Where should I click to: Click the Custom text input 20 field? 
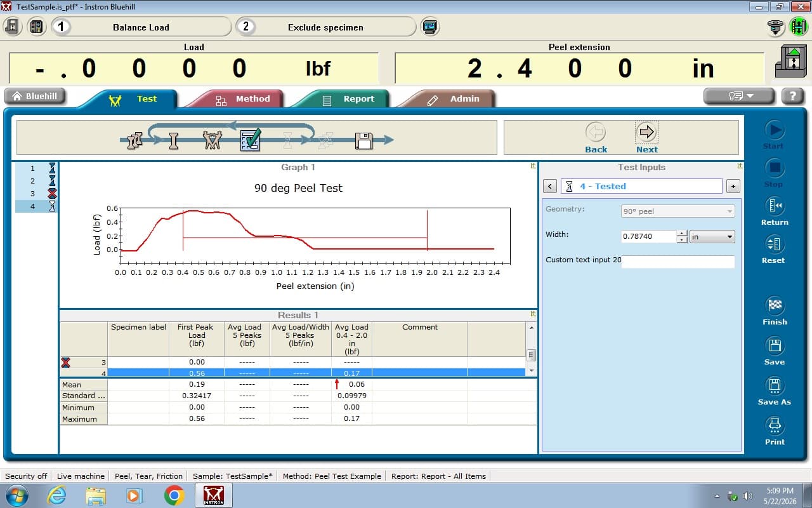tap(678, 262)
